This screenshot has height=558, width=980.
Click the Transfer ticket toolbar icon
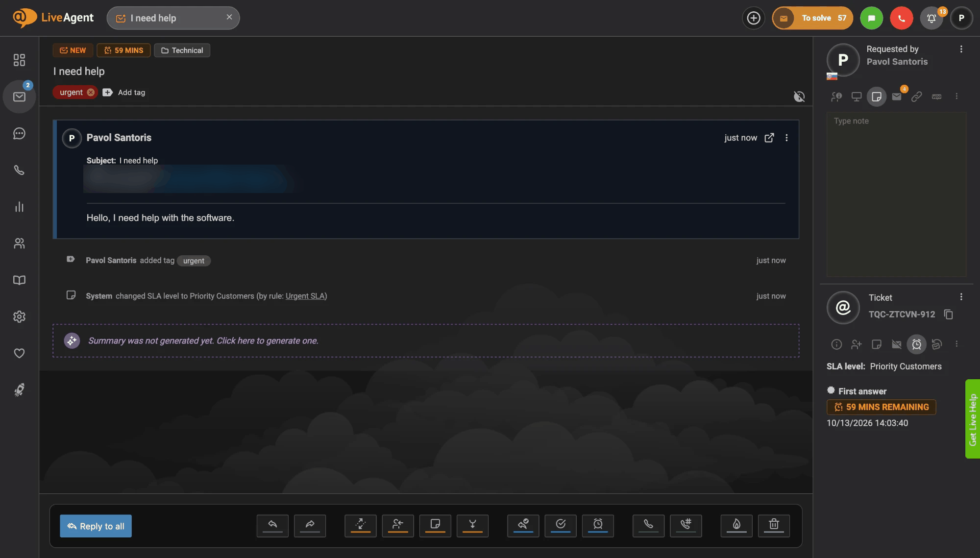pos(360,526)
